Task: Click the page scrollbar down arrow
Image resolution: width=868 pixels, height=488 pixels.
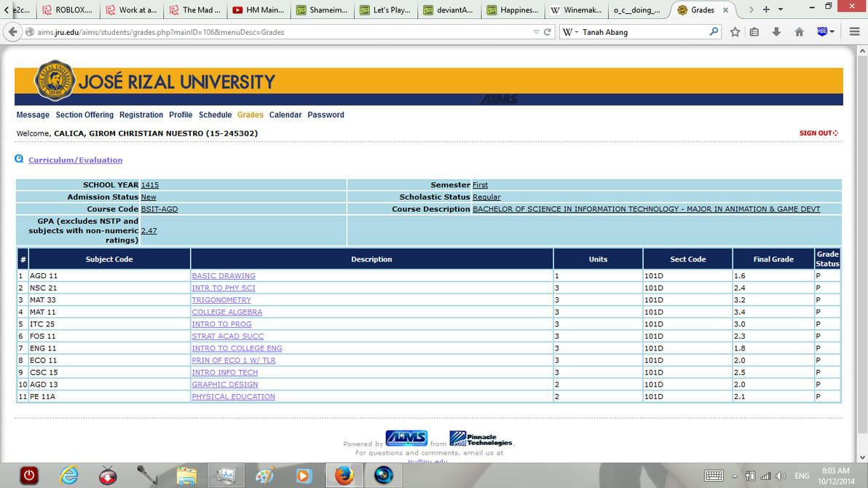Action: [862, 457]
